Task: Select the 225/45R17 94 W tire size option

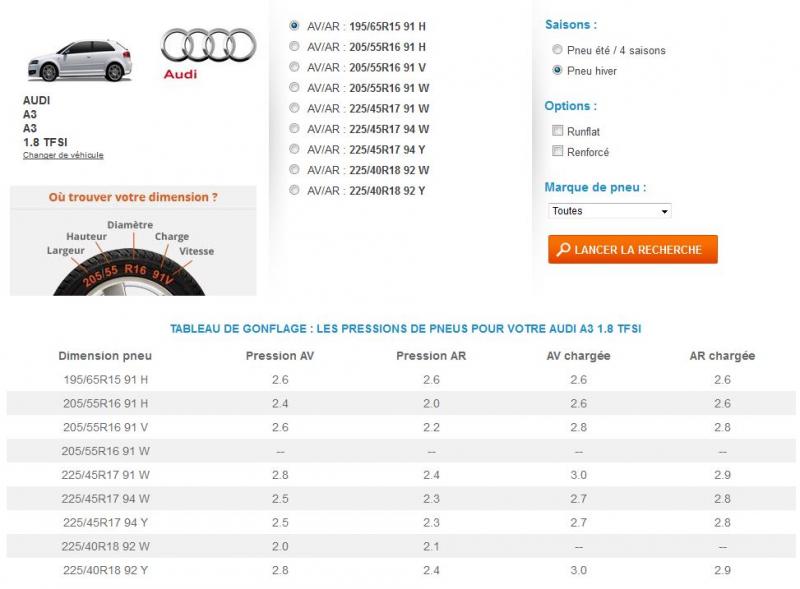Action: click(x=294, y=128)
